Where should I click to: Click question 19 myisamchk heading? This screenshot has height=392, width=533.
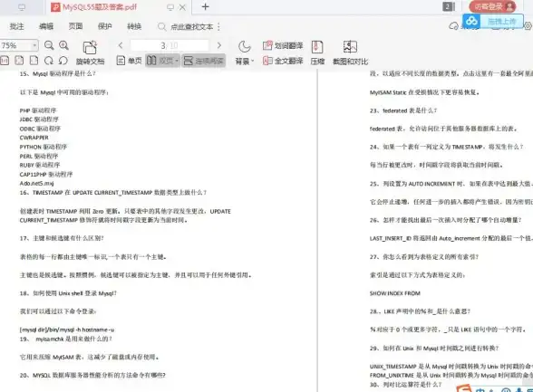click(66, 339)
